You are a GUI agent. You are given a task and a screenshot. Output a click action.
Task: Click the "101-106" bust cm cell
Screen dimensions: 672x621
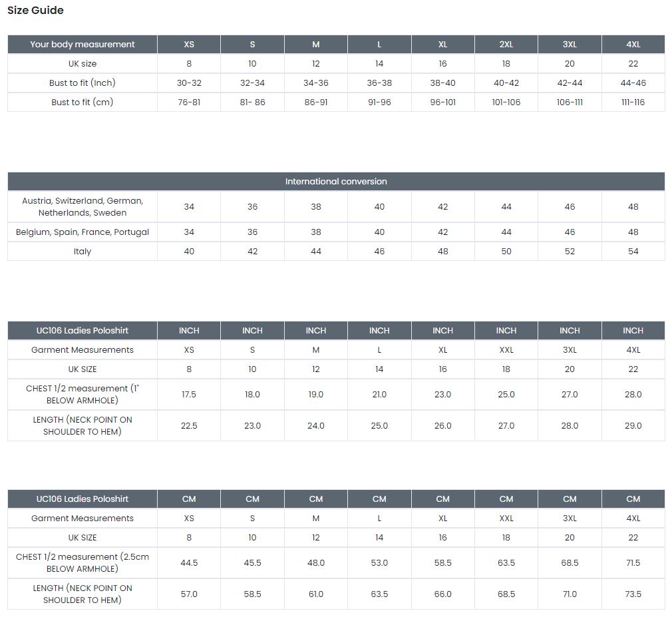click(506, 102)
